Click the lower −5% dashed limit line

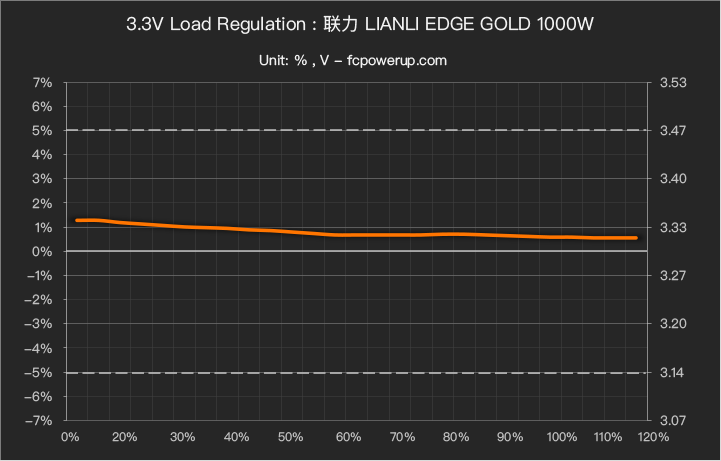(x=357, y=373)
